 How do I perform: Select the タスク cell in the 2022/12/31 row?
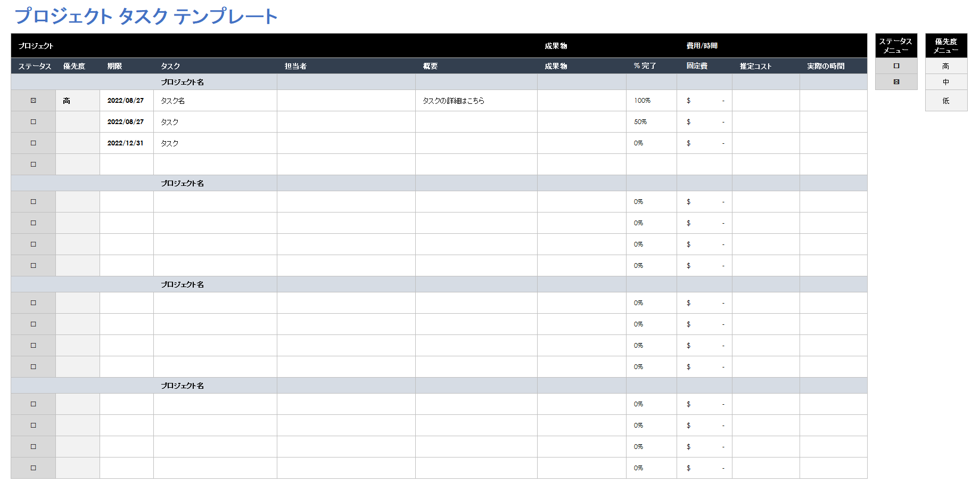(215, 143)
